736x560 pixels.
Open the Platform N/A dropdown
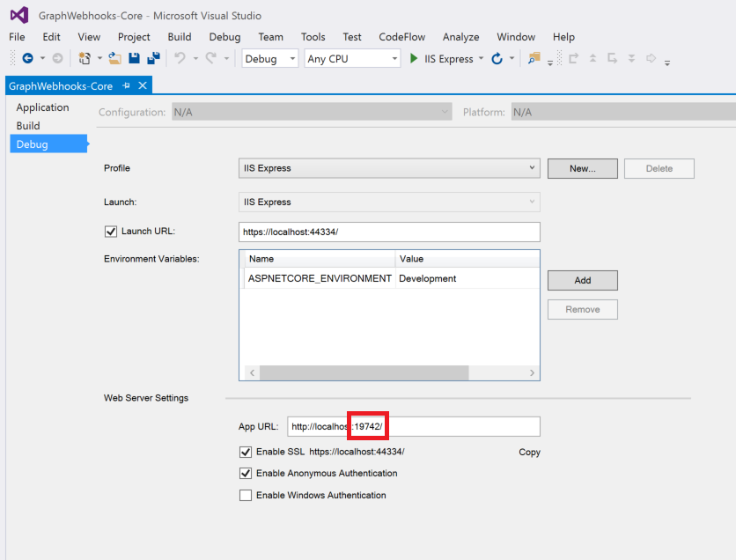click(623, 112)
